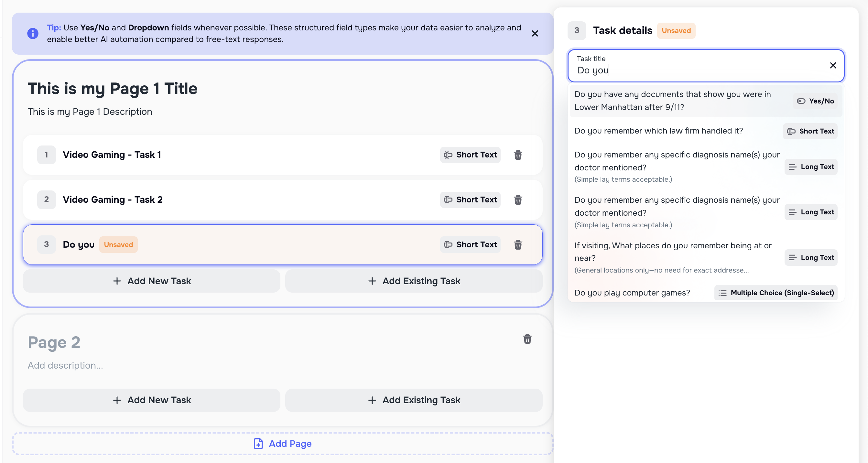Select the Short Text icon on Task 1
This screenshot has height=463, width=868.
[x=448, y=155]
